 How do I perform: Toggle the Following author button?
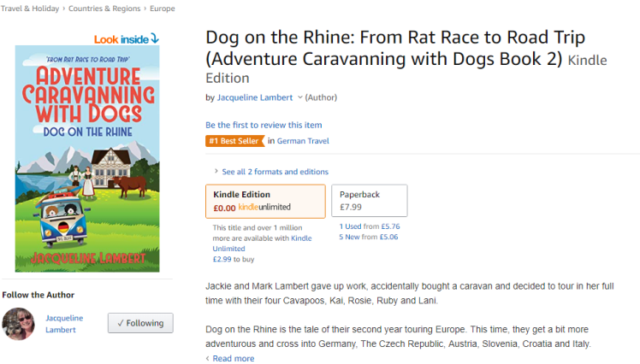tap(140, 323)
